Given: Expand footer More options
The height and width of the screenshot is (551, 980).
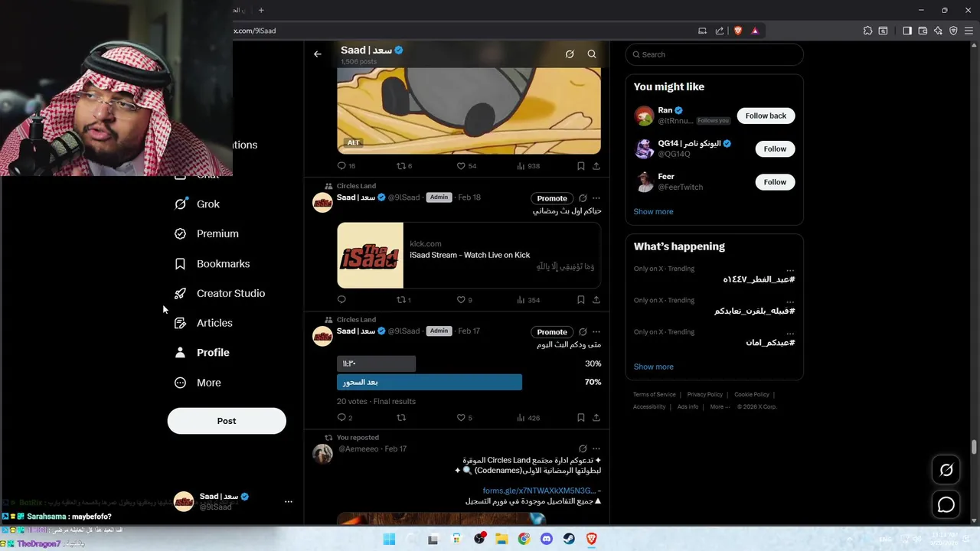Looking at the screenshot, I should click(720, 407).
